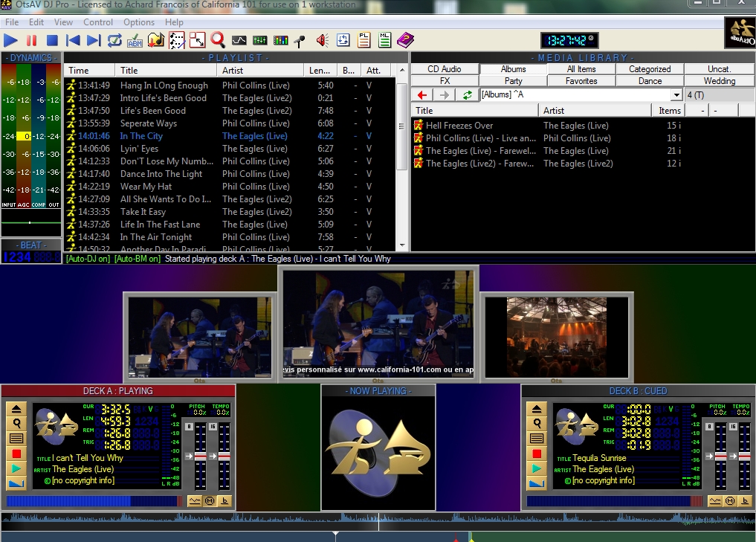This screenshot has width=756, height=542.
Task: Open search with the red magnifying glass icon
Action: pos(218,40)
